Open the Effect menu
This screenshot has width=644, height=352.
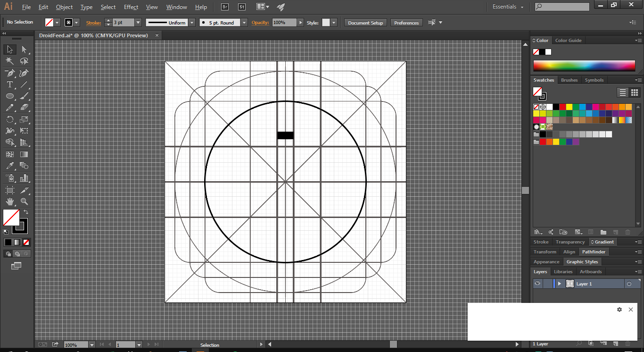131,7
